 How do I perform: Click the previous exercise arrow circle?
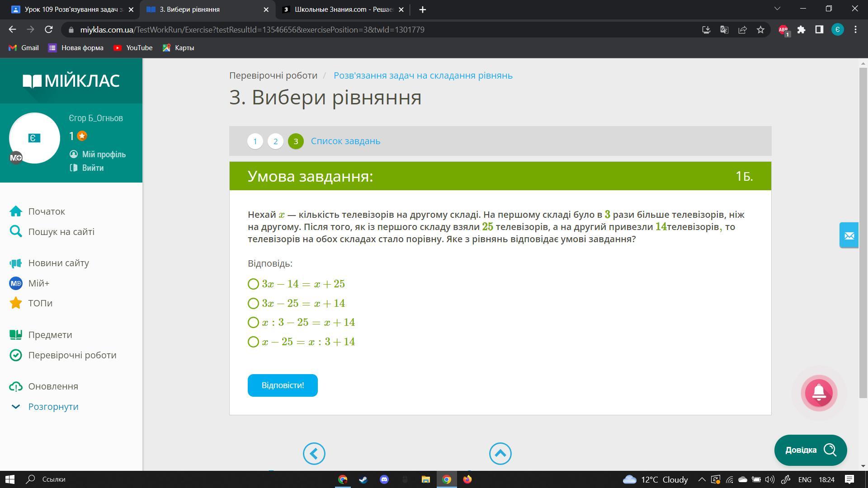[x=314, y=453]
